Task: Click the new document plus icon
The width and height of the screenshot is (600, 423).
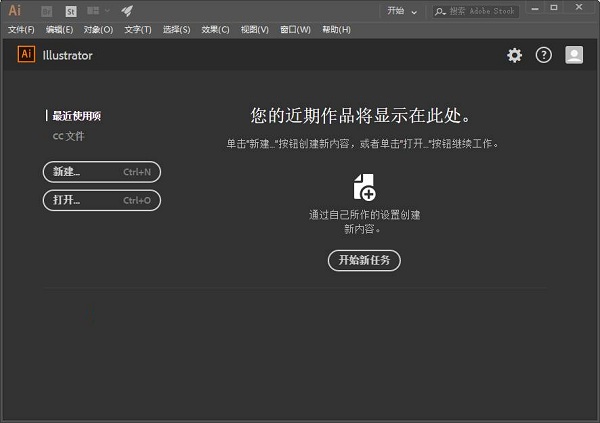Action: (364, 187)
